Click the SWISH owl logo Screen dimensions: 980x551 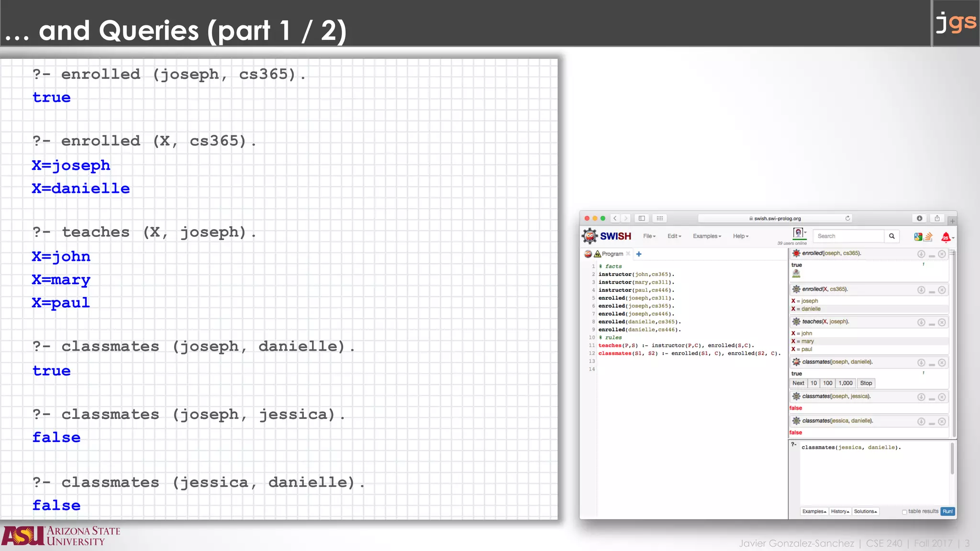pos(590,236)
